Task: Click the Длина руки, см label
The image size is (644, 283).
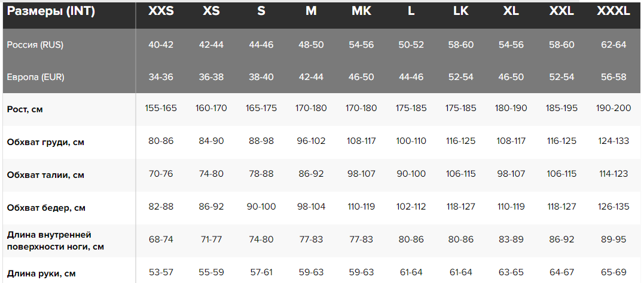Action: click(41, 273)
